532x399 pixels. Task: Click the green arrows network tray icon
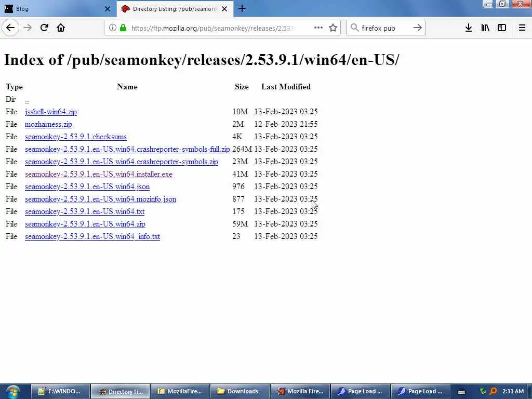click(x=483, y=391)
